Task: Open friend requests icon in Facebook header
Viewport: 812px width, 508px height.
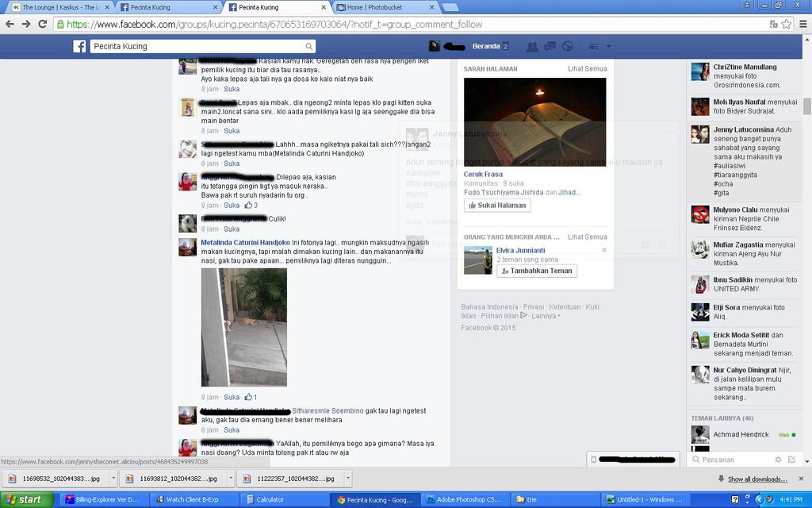Action: 530,47
